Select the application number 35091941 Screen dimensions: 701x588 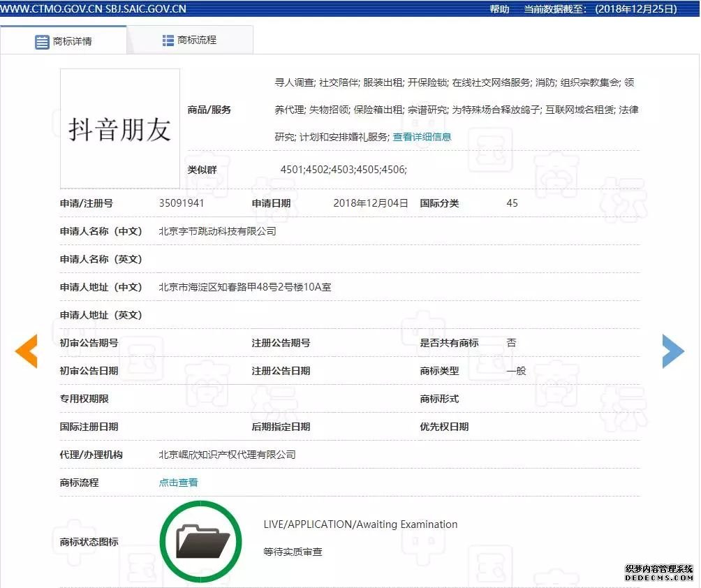pyautogui.click(x=182, y=203)
